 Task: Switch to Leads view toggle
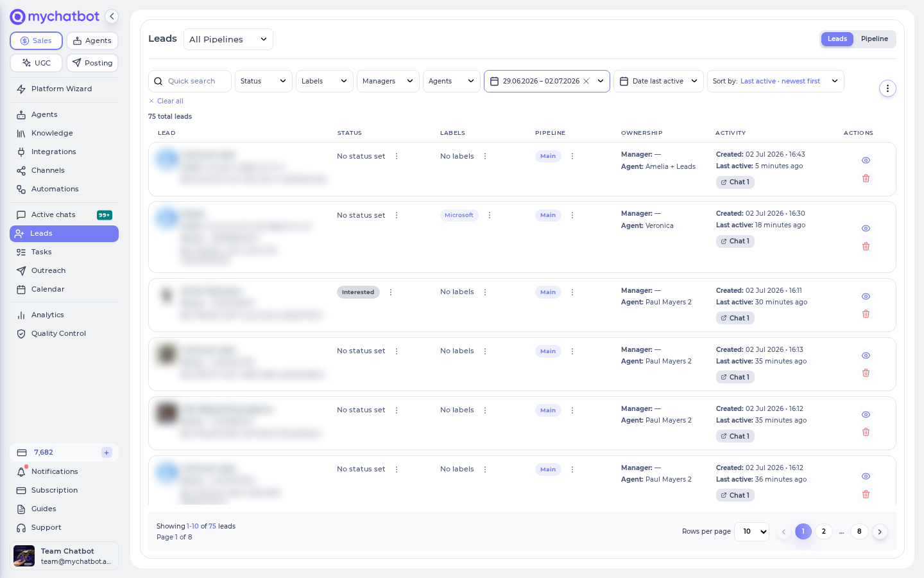coord(837,39)
